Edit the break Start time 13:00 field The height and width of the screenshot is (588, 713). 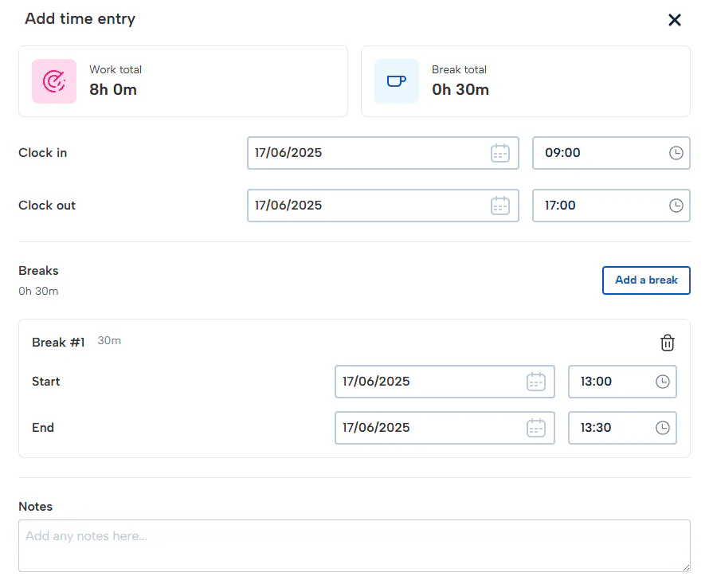click(609, 382)
